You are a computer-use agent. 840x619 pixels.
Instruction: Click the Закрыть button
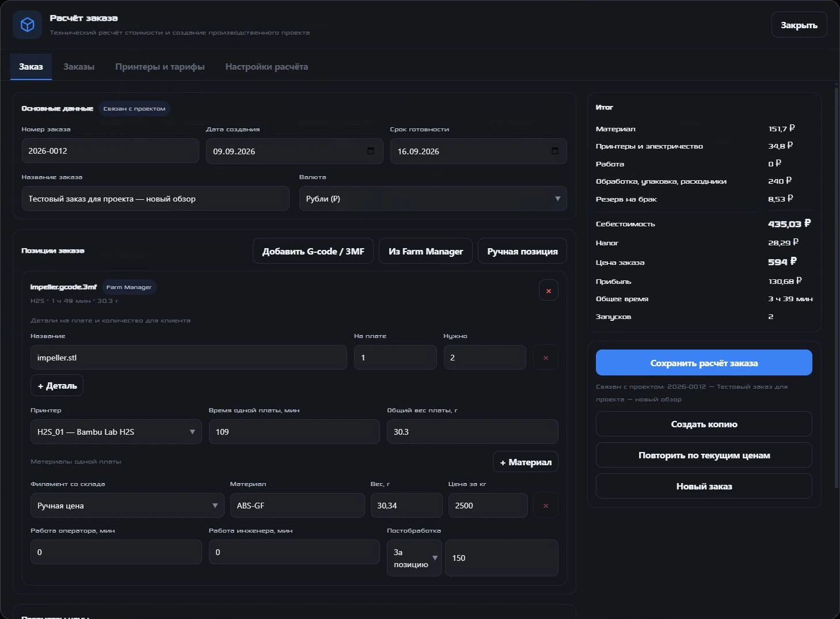tap(799, 25)
